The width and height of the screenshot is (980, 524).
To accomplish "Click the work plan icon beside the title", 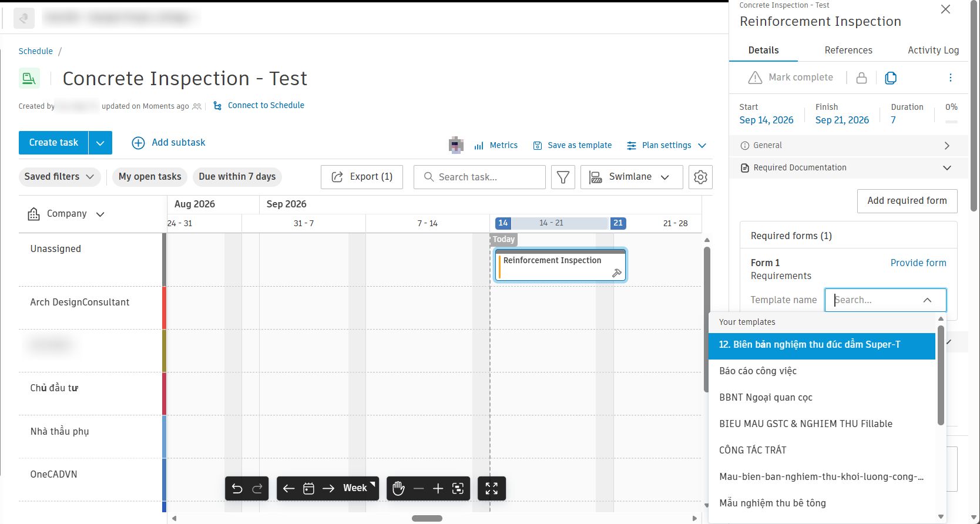I will tap(29, 78).
